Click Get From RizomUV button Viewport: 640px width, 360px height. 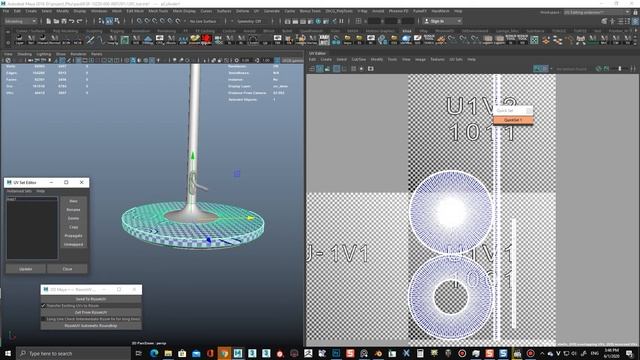click(x=91, y=312)
